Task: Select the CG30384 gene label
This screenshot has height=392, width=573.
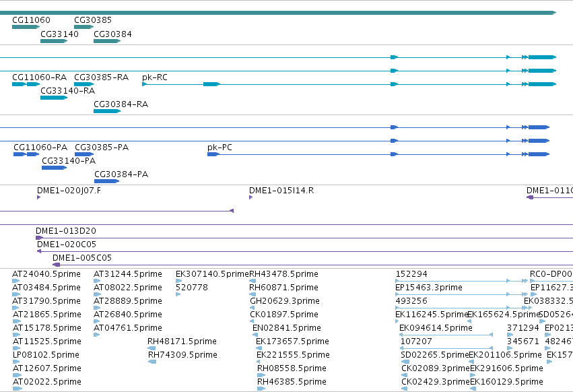Action: [x=112, y=34]
